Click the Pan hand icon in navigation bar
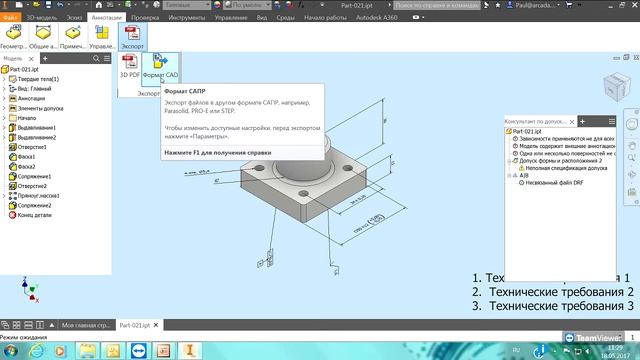This screenshot has height=360, width=640. (632, 146)
